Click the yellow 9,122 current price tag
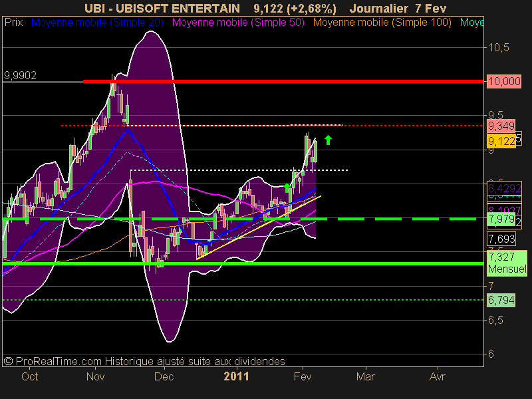The width and height of the screenshot is (532, 399). 501,141
